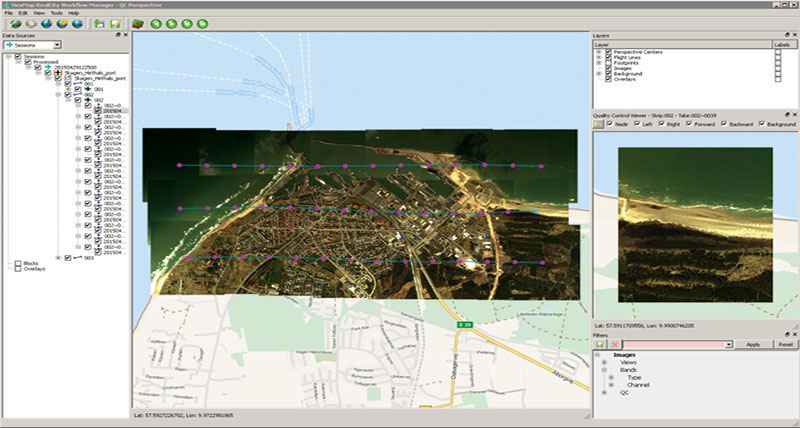Open the Tools menu
Viewport: 800px width, 428px height.
[x=55, y=12]
